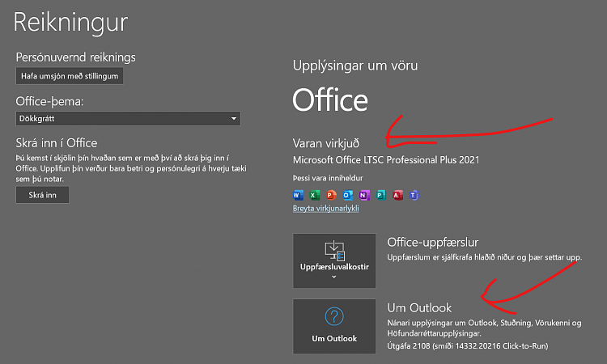Click the large Office logo text
The height and width of the screenshot is (364, 607).
point(330,99)
